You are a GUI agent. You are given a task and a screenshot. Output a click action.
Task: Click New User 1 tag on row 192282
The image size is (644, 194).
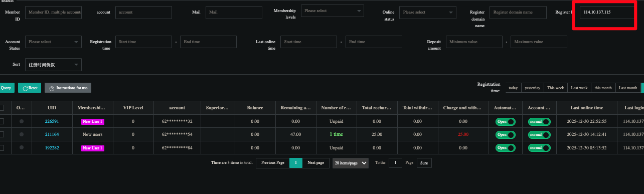(93, 148)
